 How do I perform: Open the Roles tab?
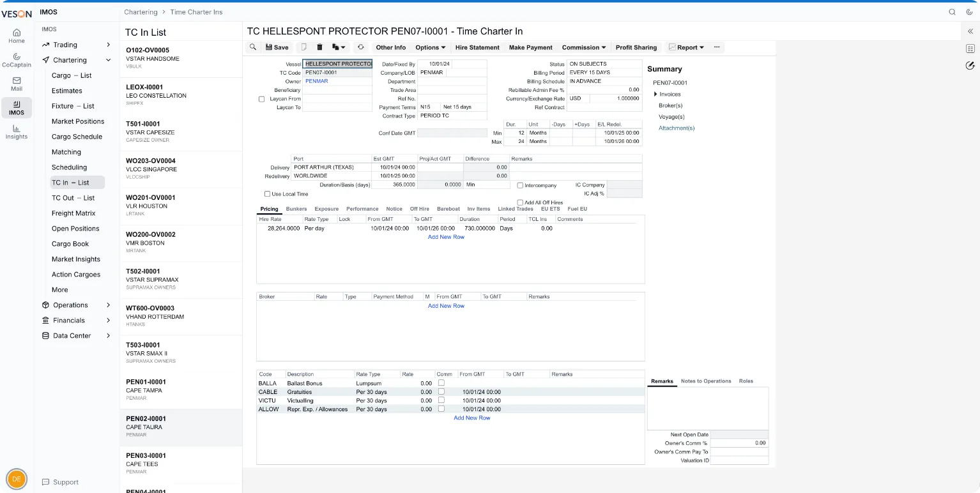tap(746, 381)
